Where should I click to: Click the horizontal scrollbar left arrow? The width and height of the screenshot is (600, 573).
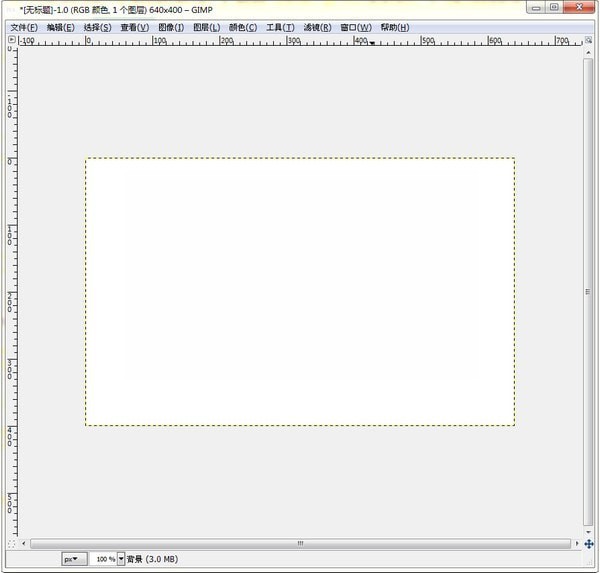24,544
